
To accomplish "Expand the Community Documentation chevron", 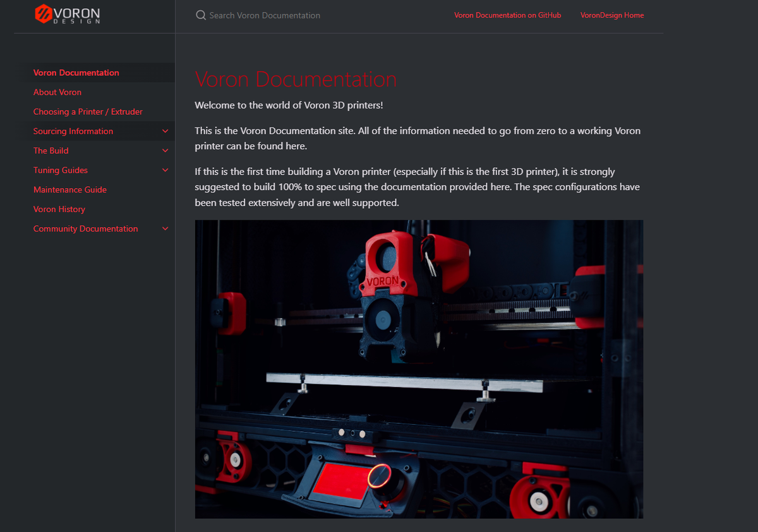I will [x=165, y=229].
